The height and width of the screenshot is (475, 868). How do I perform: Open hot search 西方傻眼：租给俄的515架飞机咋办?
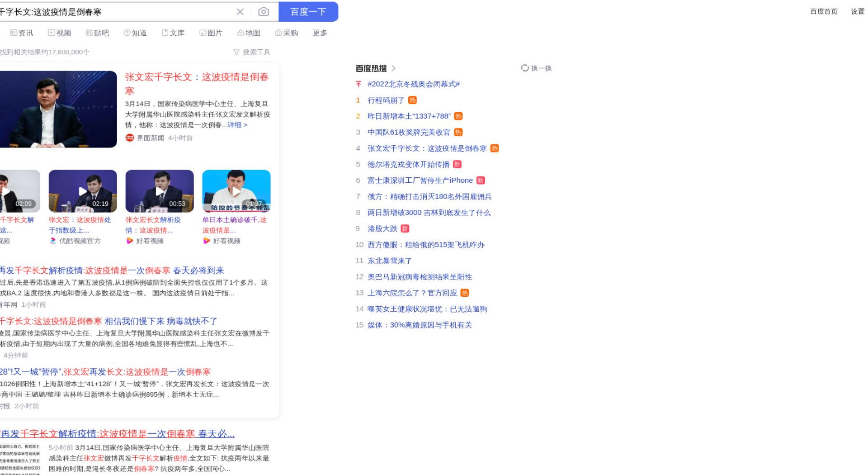tap(426, 245)
